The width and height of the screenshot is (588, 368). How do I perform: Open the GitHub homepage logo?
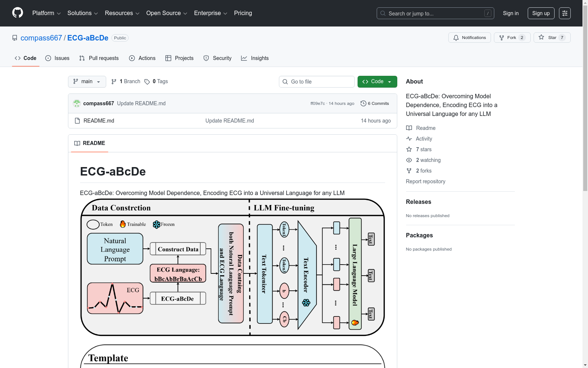[18, 13]
